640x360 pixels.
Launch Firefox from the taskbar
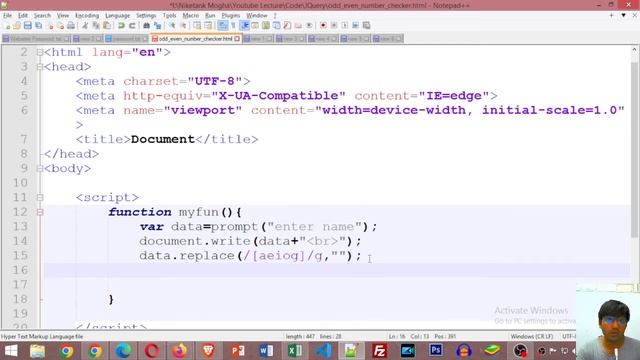pyautogui.click(x=180, y=351)
